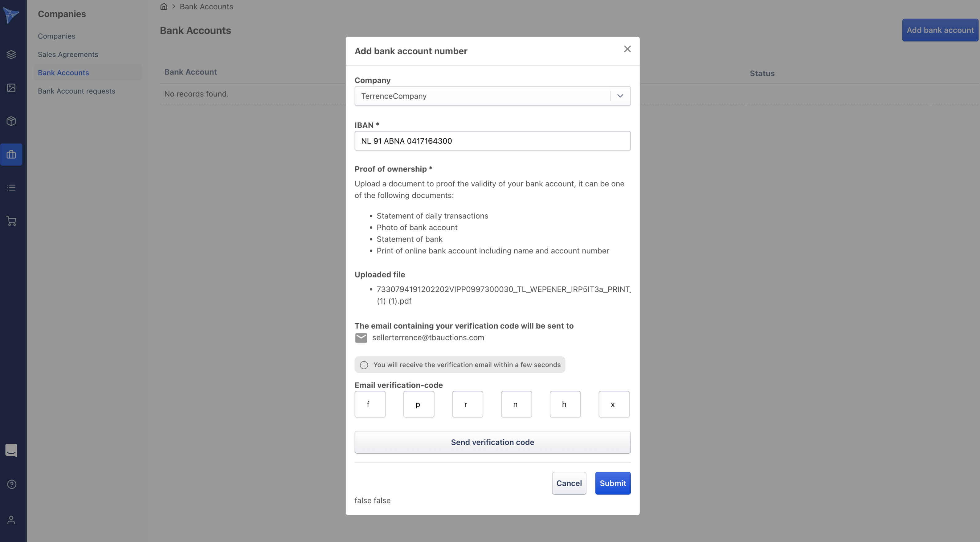Click the home breadcrumb icon

coord(164,6)
